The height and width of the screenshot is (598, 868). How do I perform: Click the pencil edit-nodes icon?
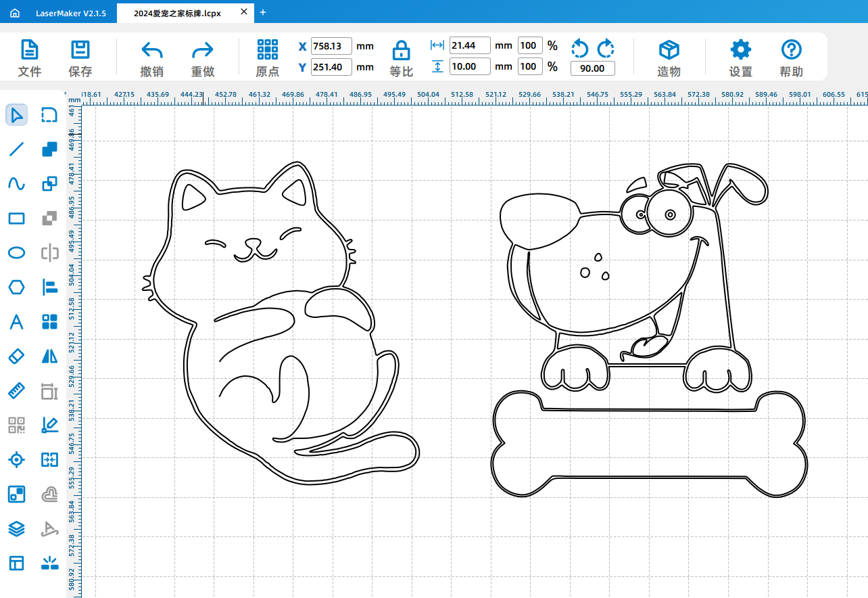pos(49,425)
